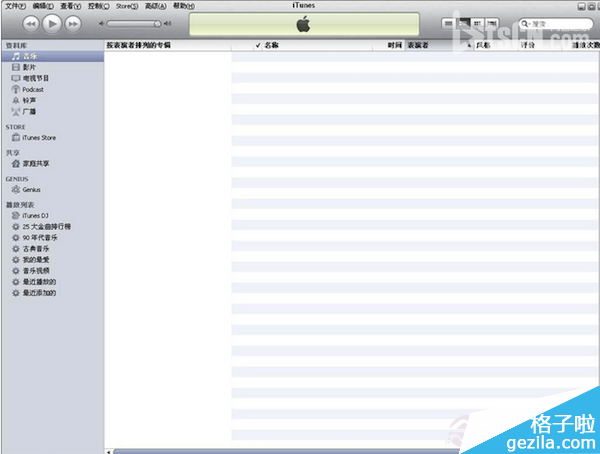Open the 控制 menu
The width and height of the screenshot is (600, 454).
coord(99,6)
